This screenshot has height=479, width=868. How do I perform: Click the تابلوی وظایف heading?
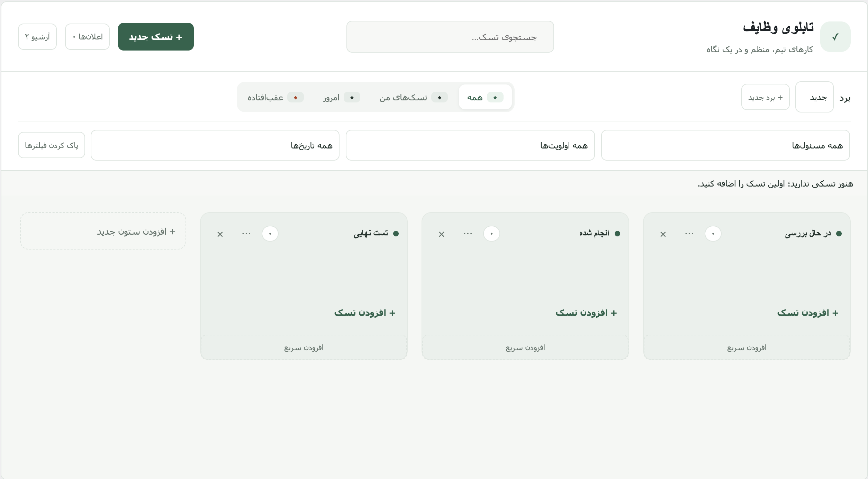(778, 27)
